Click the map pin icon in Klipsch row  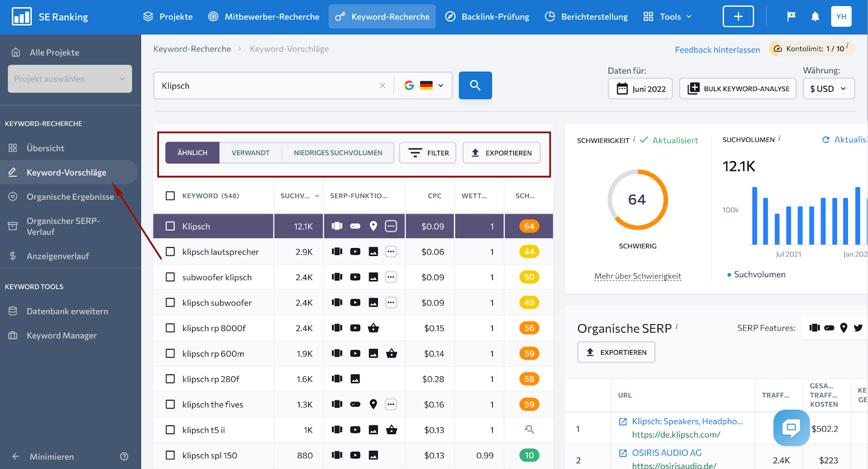[373, 226]
